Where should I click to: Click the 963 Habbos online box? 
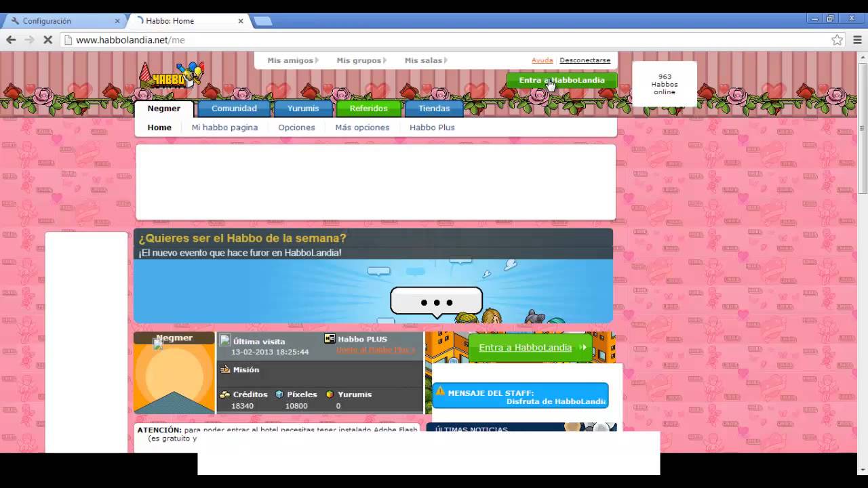[665, 84]
